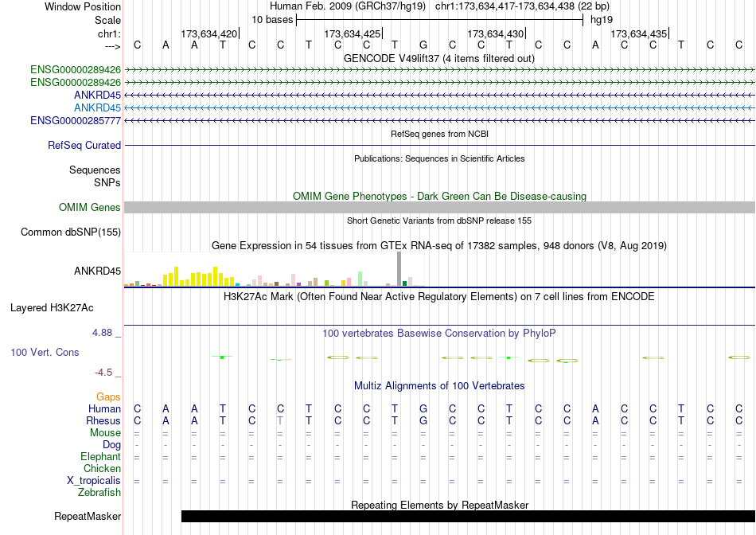The width and height of the screenshot is (756, 535).
Task: Click the hg19 label next to scale bar
Action: [x=602, y=20]
